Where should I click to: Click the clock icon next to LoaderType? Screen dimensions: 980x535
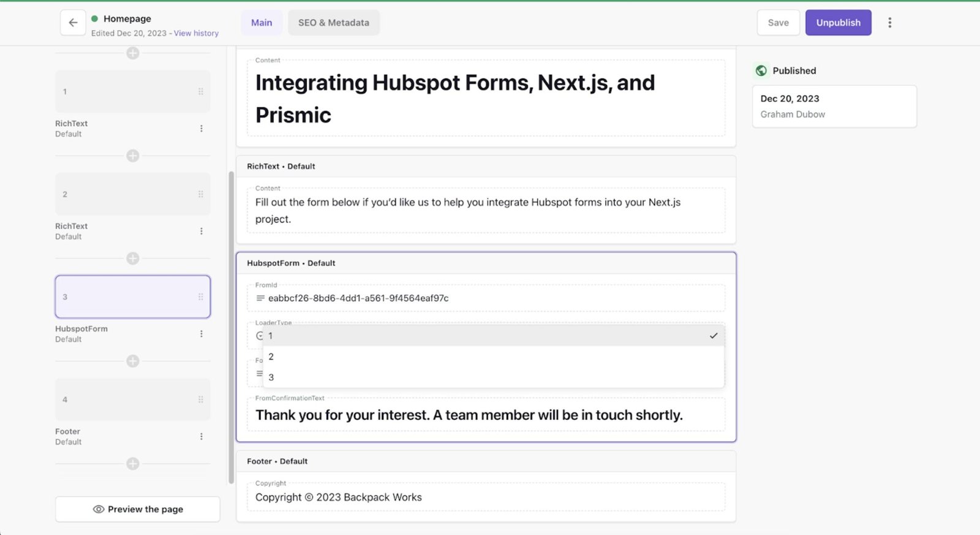pos(259,335)
